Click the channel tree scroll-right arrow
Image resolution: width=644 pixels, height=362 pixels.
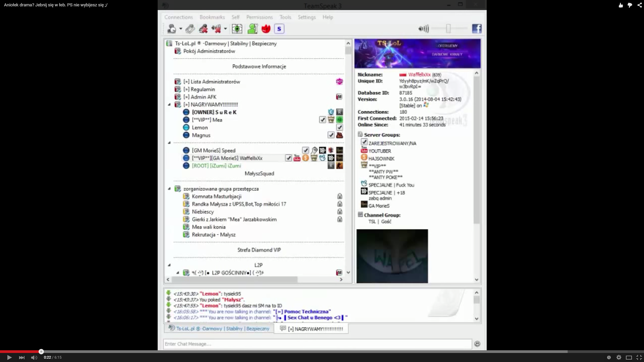341,280
